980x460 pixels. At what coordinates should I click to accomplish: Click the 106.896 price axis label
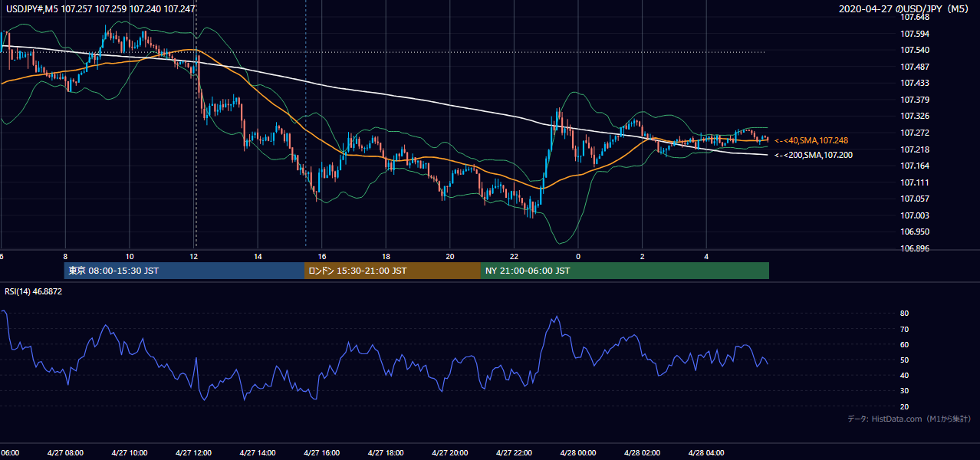point(914,248)
